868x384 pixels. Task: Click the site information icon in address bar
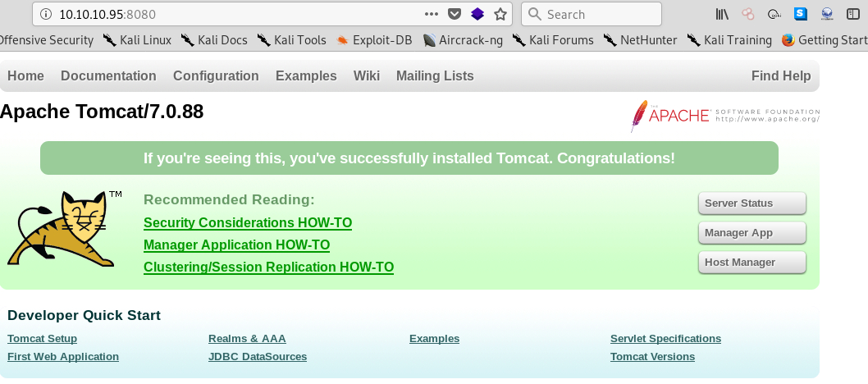coord(47,15)
